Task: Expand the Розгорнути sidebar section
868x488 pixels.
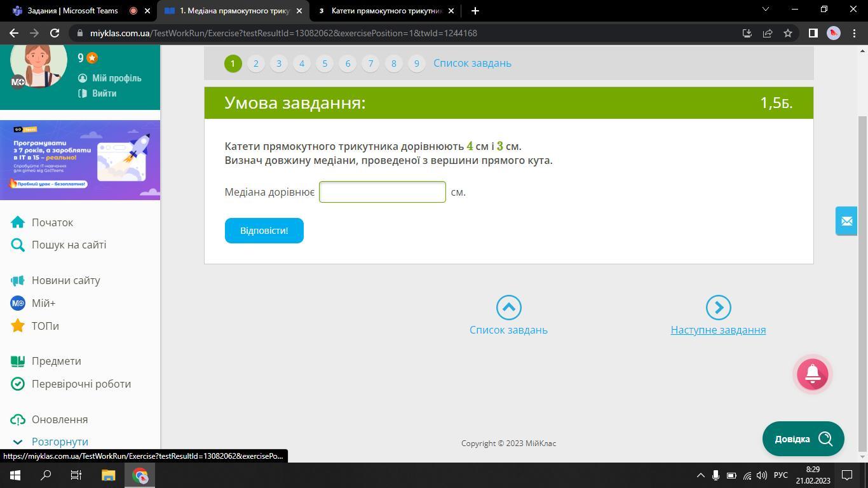Action: point(60,442)
